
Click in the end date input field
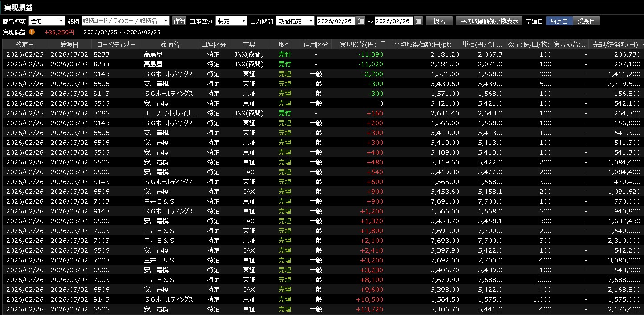(x=394, y=21)
